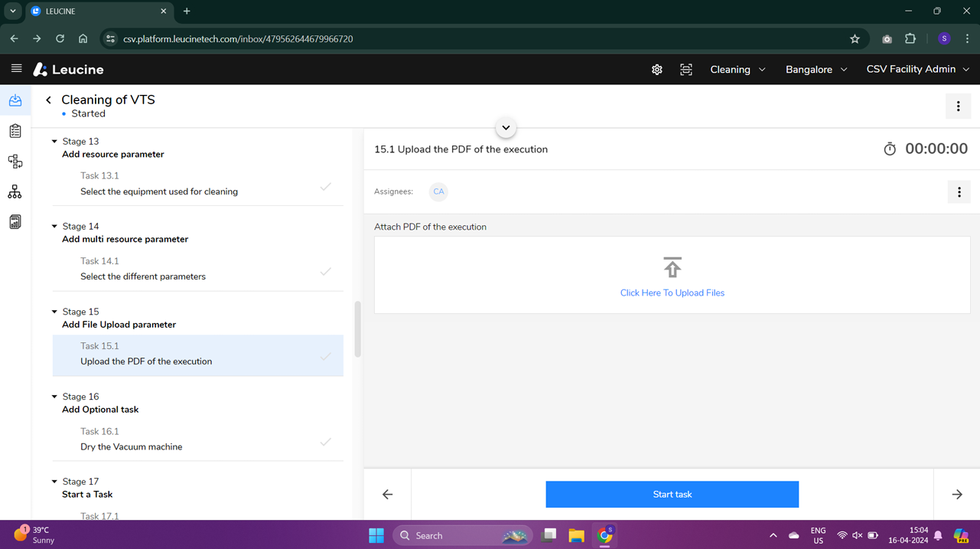Open the weather widget showing 39°C

tap(34, 534)
